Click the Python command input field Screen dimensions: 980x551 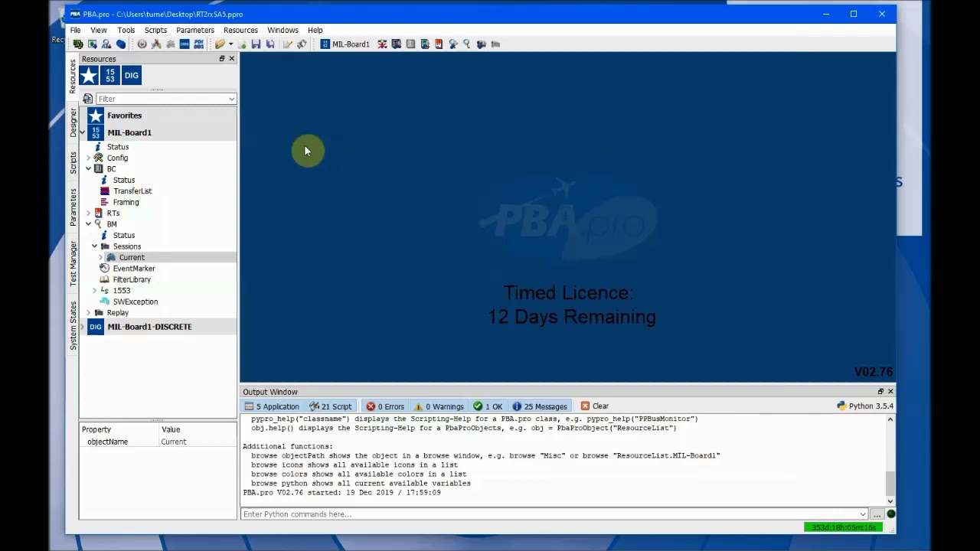coord(554,514)
